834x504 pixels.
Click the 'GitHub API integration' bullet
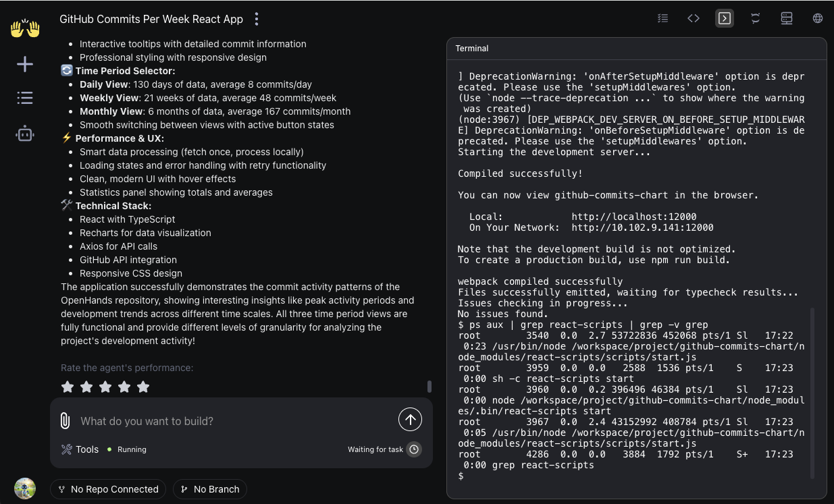click(128, 260)
